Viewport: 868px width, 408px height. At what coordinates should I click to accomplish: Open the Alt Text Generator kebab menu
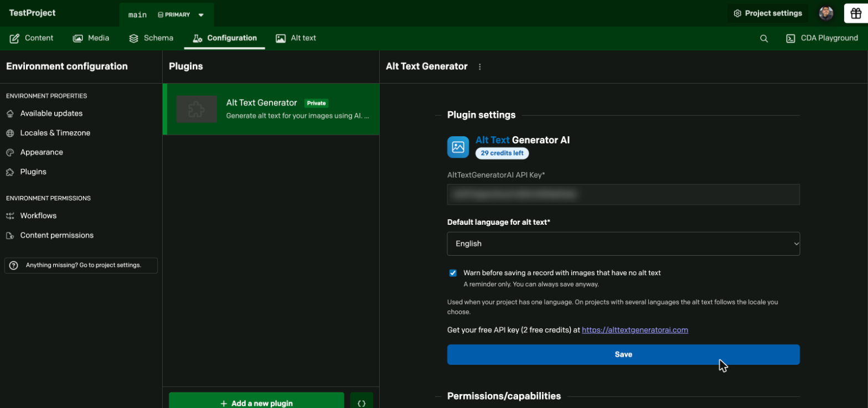[x=480, y=66]
